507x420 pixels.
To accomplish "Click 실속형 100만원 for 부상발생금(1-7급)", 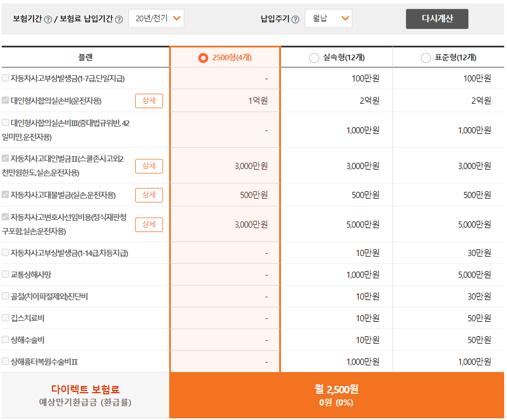I will click(x=365, y=79).
